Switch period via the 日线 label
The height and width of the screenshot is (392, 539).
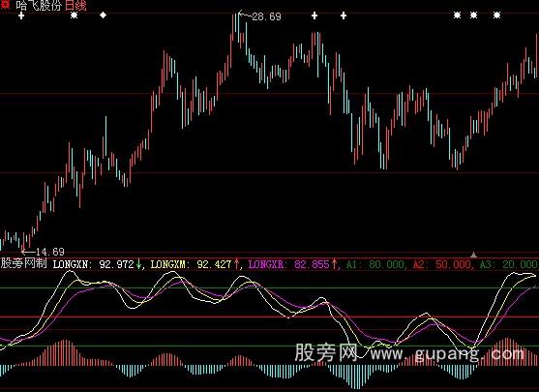pos(75,5)
